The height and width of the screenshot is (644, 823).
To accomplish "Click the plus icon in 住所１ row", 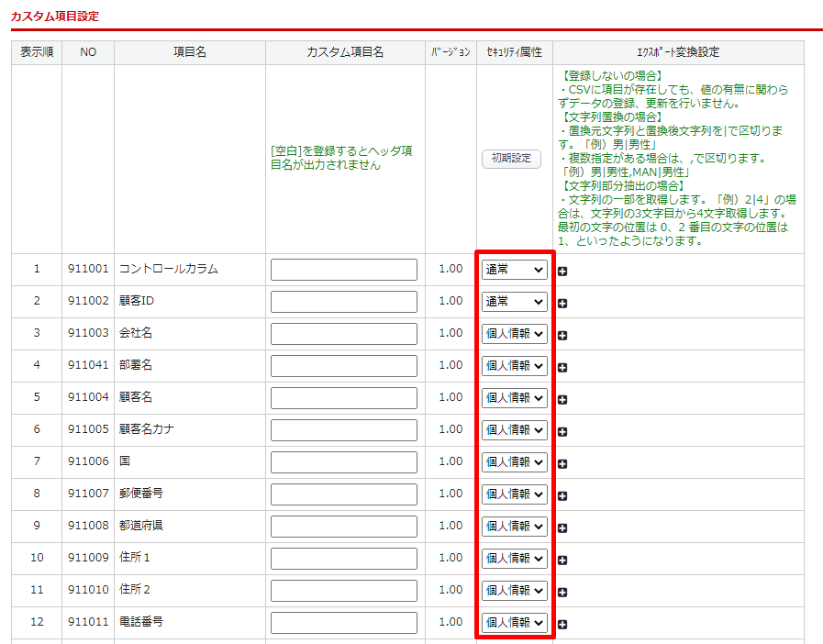I will pos(562,561).
